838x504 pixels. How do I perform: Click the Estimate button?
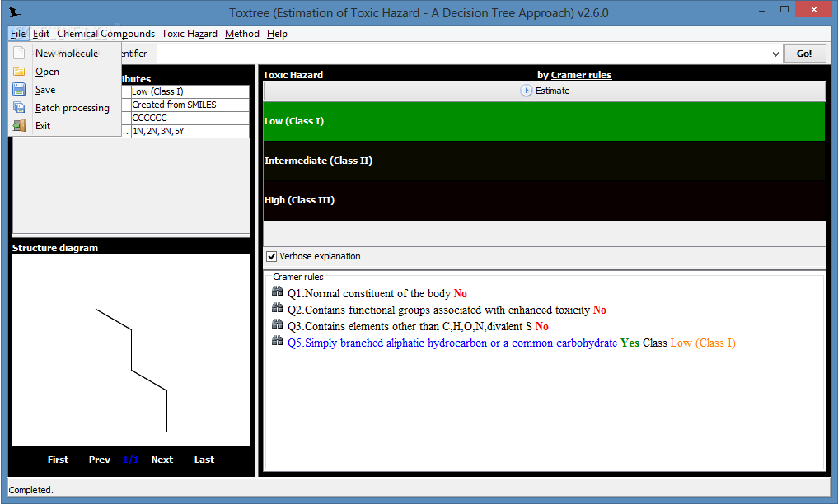545,91
